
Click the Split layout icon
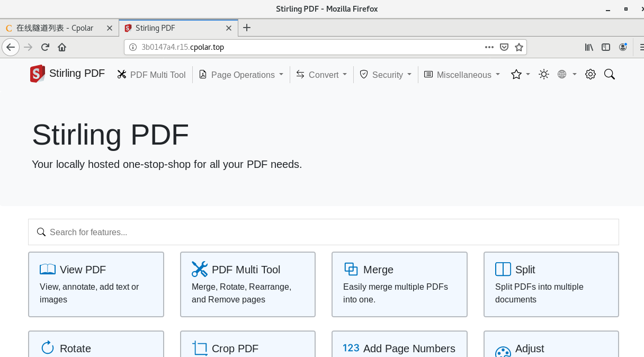point(503,269)
